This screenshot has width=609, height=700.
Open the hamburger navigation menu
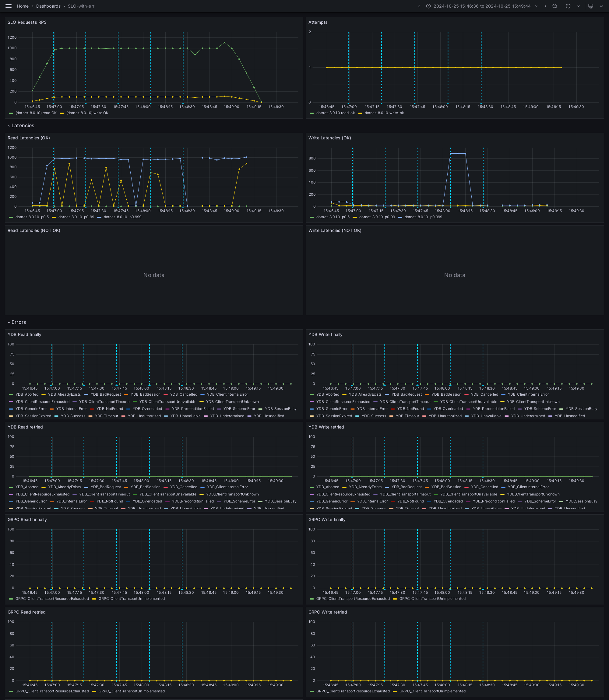tap(9, 6)
